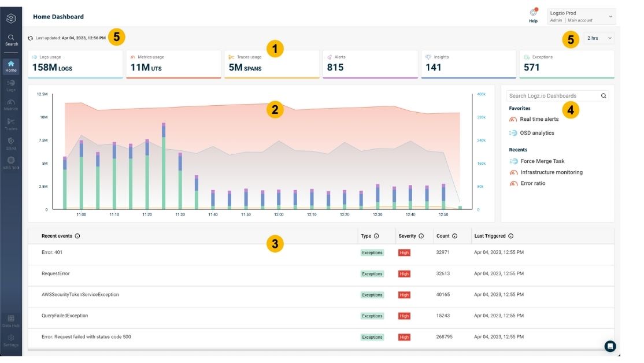Open the Logzio Prod account selector
Viewport: 644px width, 363px height.
579,15
